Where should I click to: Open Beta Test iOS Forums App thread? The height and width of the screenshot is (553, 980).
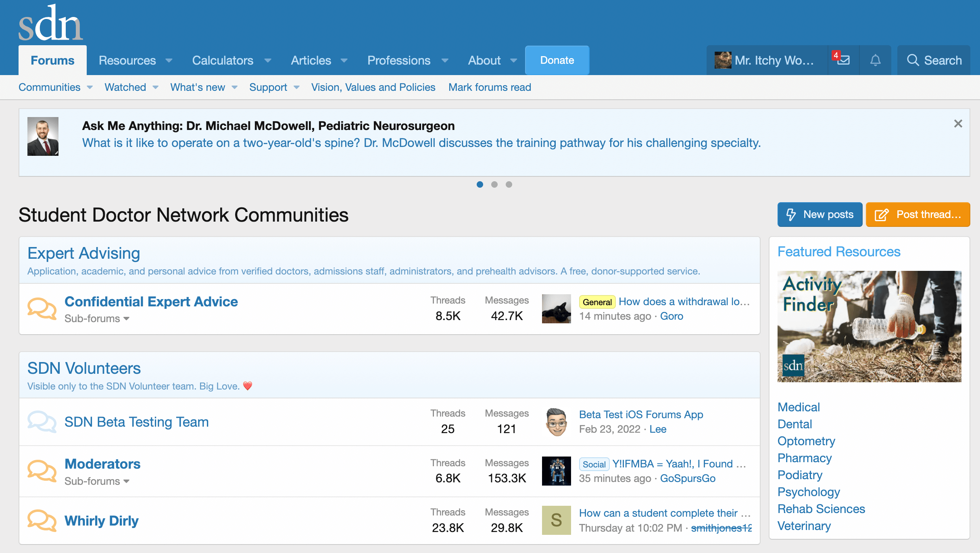tap(641, 415)
